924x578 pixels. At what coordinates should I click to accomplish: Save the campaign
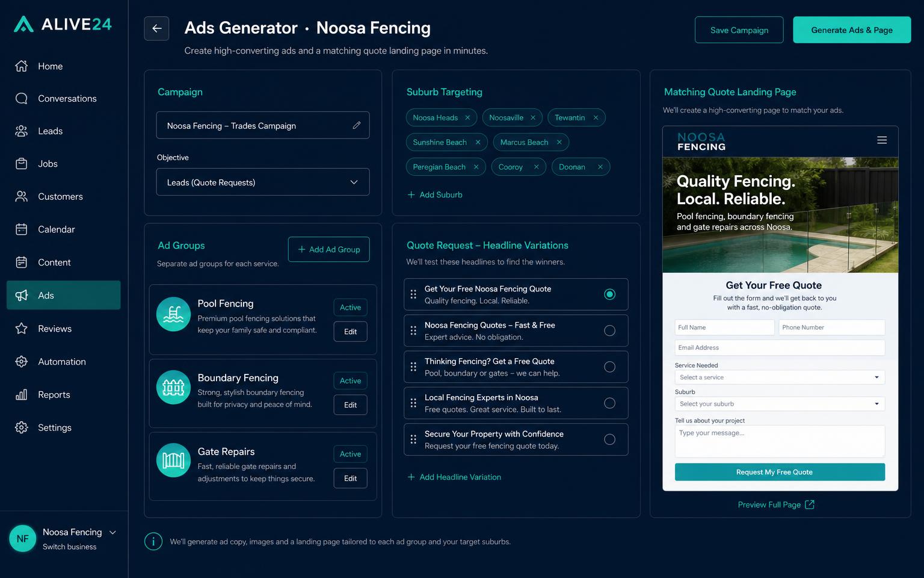(739, 30)
